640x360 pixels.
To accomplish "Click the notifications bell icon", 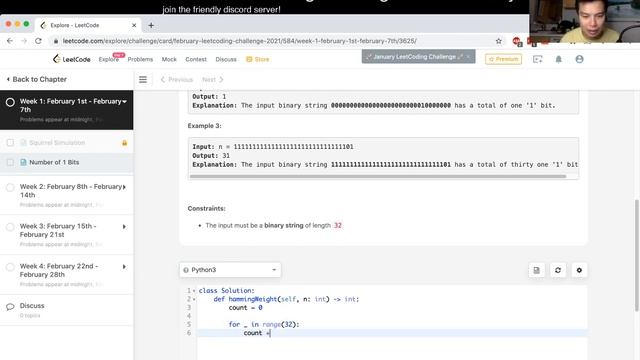I will tap(558, 59).
